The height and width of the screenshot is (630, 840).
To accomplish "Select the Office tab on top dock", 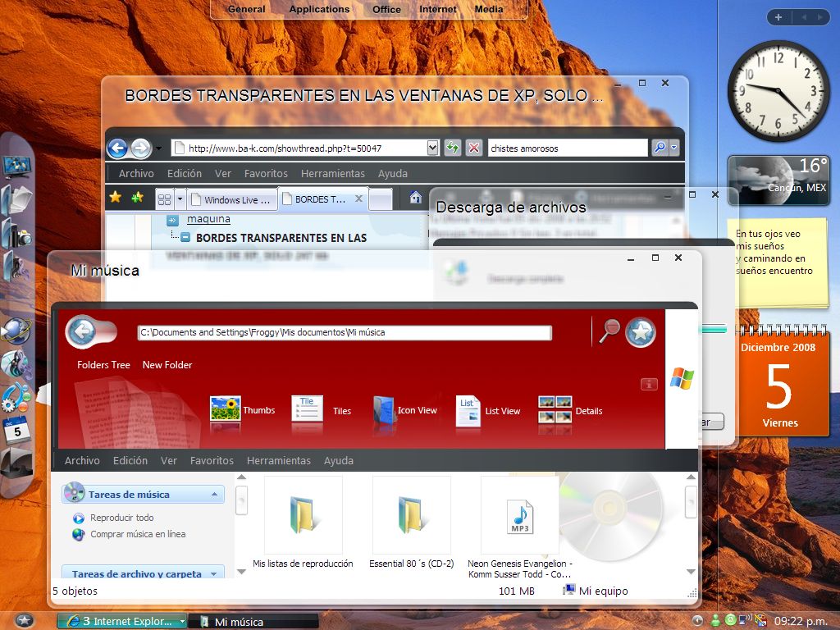I will (386, 9).
